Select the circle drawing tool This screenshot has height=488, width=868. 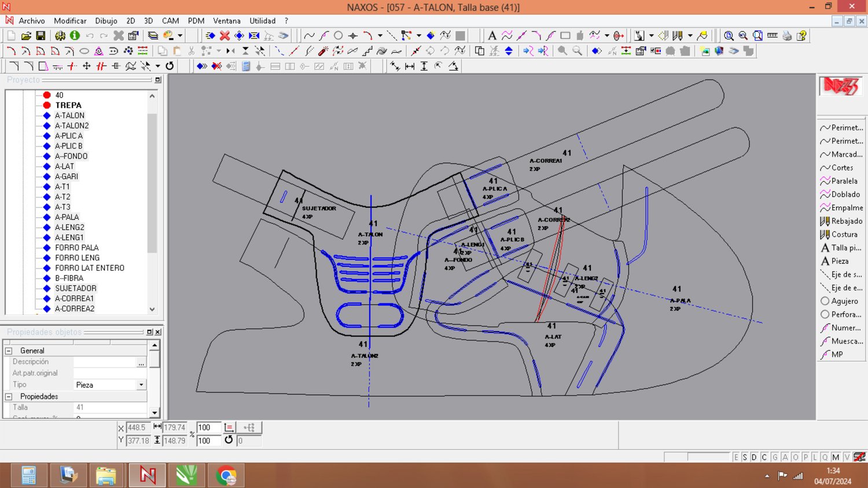pos(338,35)
